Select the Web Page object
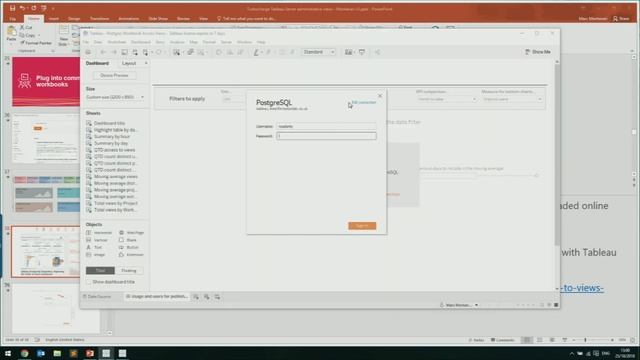Viewport: 640px width, 360px height. pos(131,233)
